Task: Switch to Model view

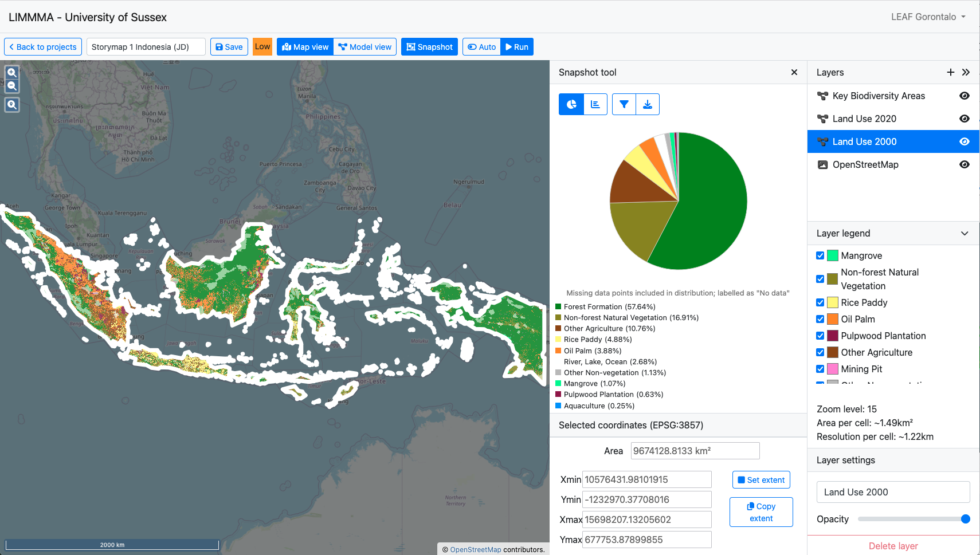Action: (365, 47)
